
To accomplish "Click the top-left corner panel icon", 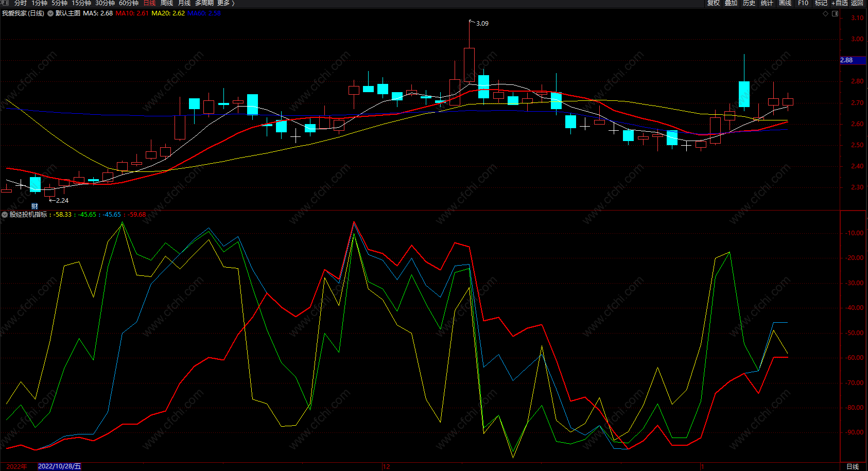I will pos(6,3).
